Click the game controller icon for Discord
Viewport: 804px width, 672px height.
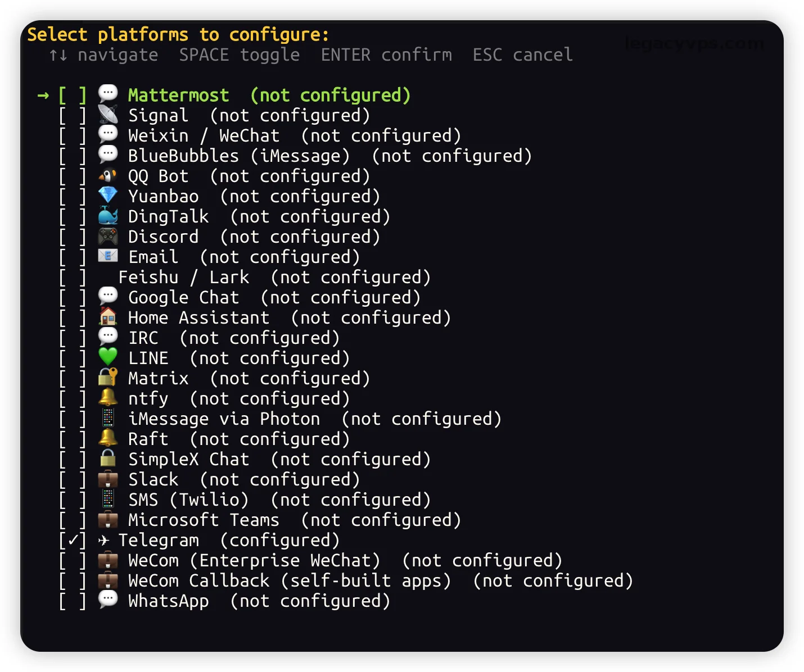click(x=108, y=236)
